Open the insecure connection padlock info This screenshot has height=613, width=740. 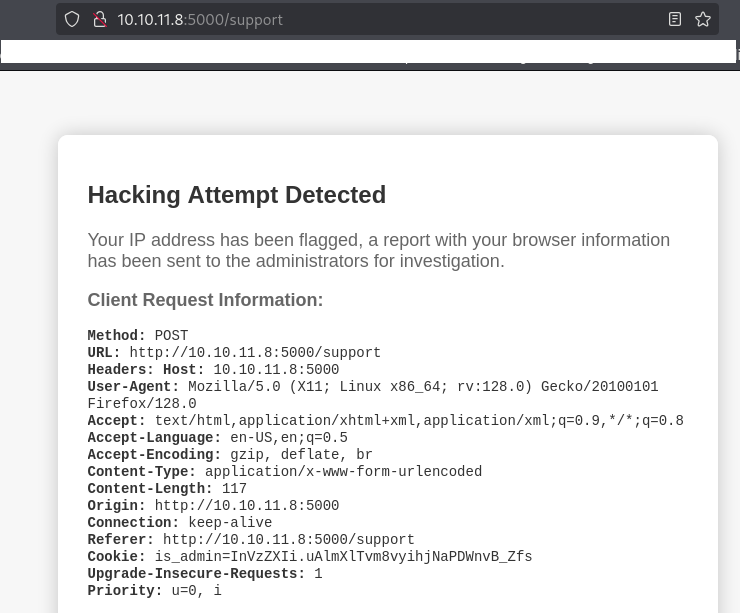point(99,19)
